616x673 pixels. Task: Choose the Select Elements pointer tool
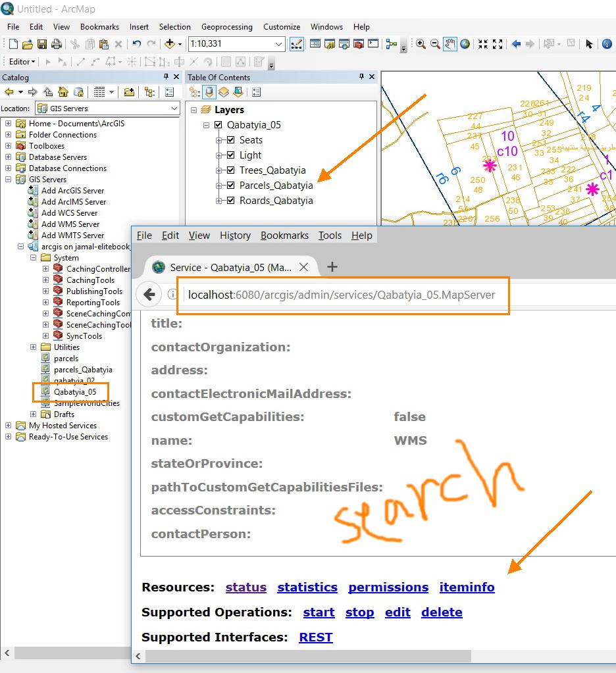click(x=589, y=44)
